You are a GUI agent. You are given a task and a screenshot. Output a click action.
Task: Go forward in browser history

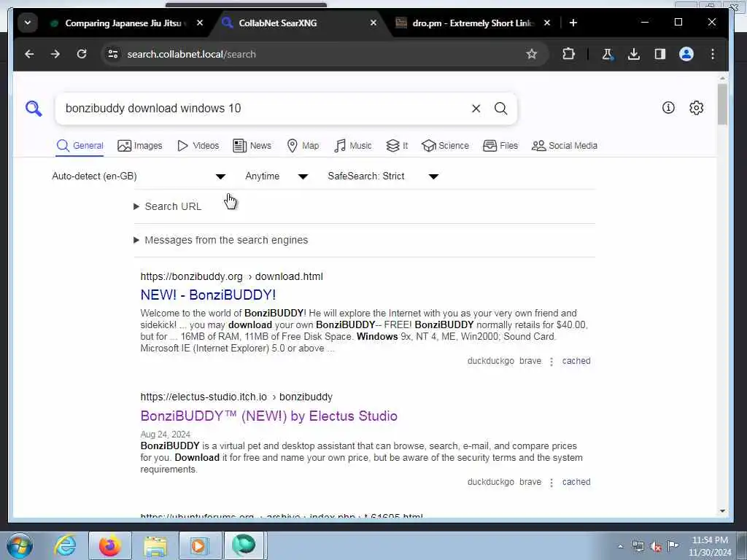[x=55, y=54]
